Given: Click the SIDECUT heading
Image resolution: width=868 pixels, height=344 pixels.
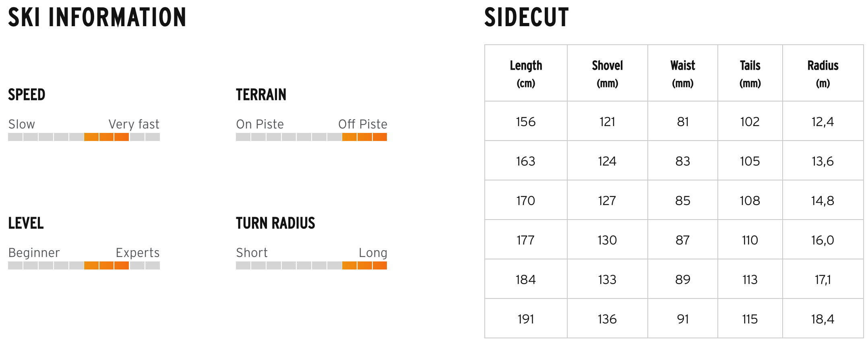Looking at the screenshot, I should point(526,17).
